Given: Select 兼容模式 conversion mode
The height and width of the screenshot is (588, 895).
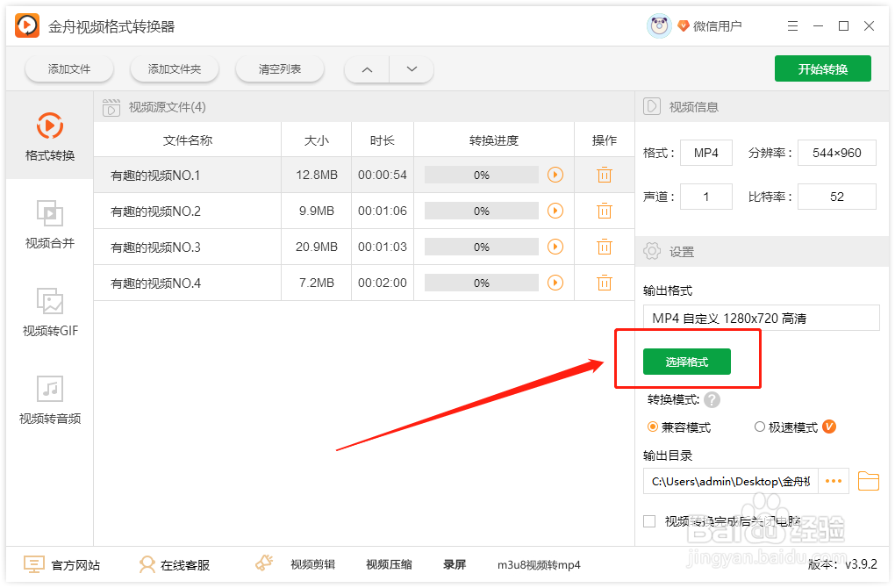Looking at the screenshot, I should pos(651,427).
